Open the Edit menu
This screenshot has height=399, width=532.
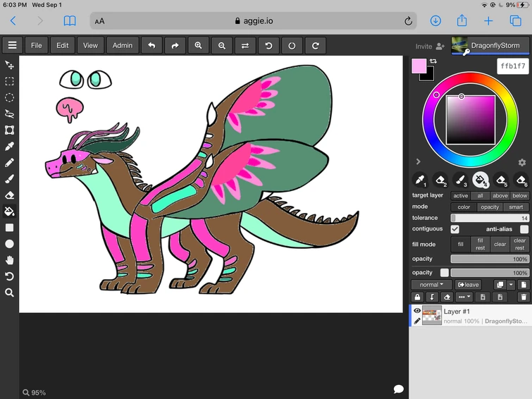pos(63,46)
